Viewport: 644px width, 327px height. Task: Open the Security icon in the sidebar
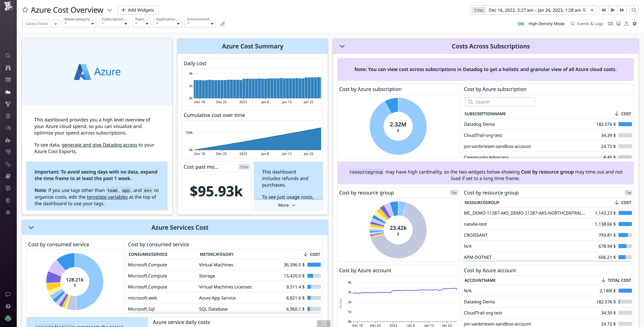pyautogui.click(x=8, y=200)
